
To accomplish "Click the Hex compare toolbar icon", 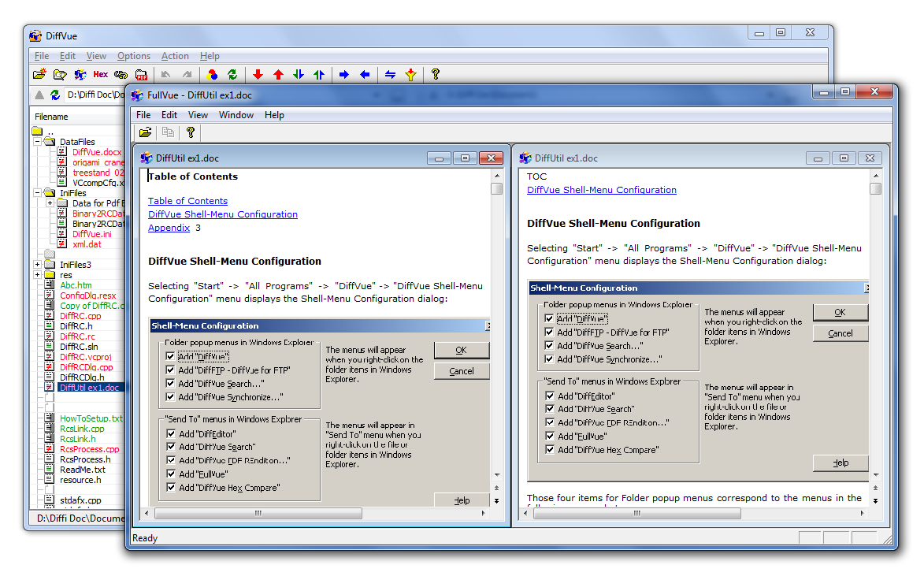I will (x=101, y=74).
